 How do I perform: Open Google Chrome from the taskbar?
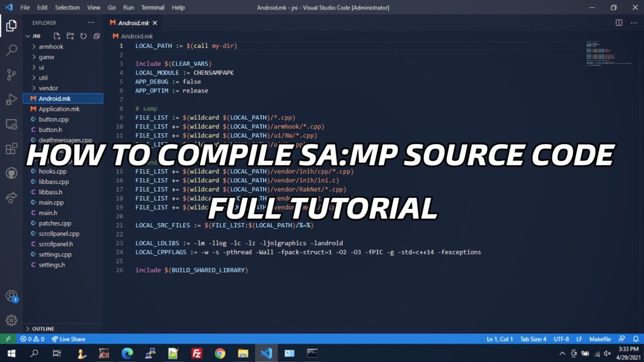[x=220, y=353]
